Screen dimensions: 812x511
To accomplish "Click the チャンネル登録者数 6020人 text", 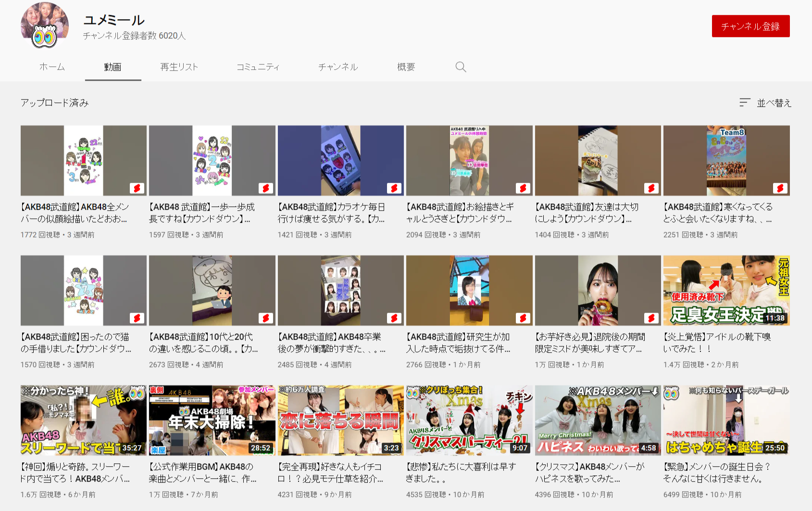I will click(134, 36).
